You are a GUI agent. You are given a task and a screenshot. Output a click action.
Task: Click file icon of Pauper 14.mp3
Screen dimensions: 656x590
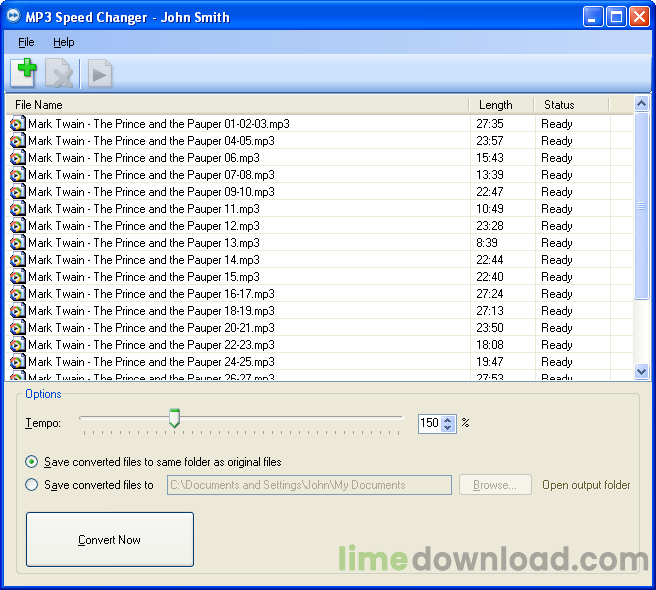point(17,260)
